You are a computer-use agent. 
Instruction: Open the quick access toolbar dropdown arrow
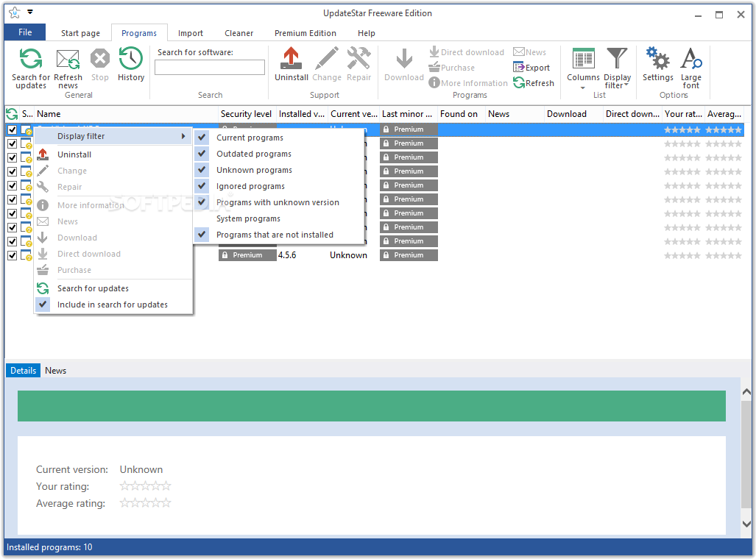point(30,12)
